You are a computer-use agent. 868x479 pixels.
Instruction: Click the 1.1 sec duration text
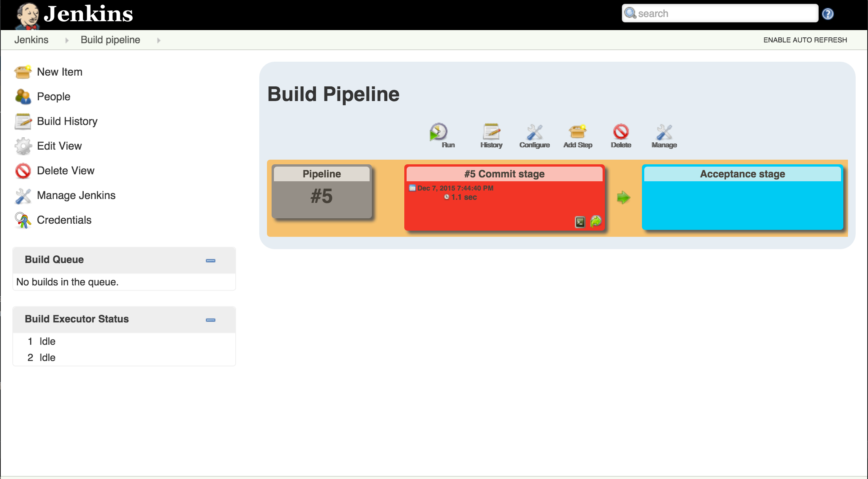click(464, 197)
